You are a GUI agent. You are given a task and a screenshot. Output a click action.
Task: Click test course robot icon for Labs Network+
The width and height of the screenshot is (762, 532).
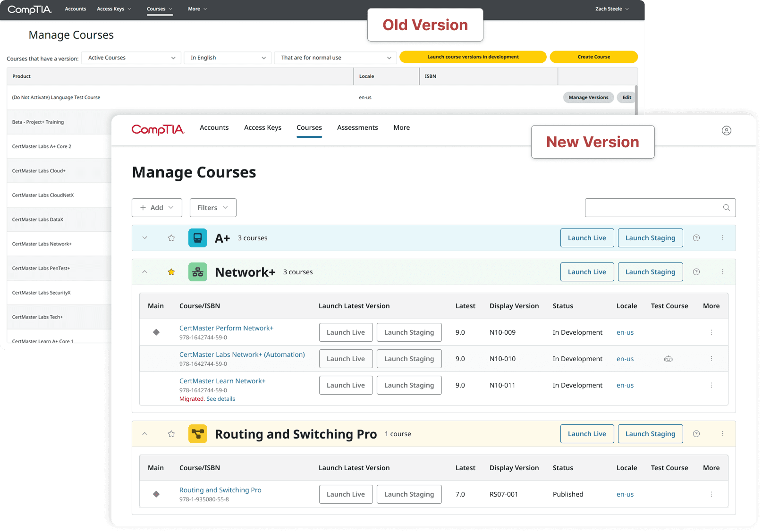668,359
